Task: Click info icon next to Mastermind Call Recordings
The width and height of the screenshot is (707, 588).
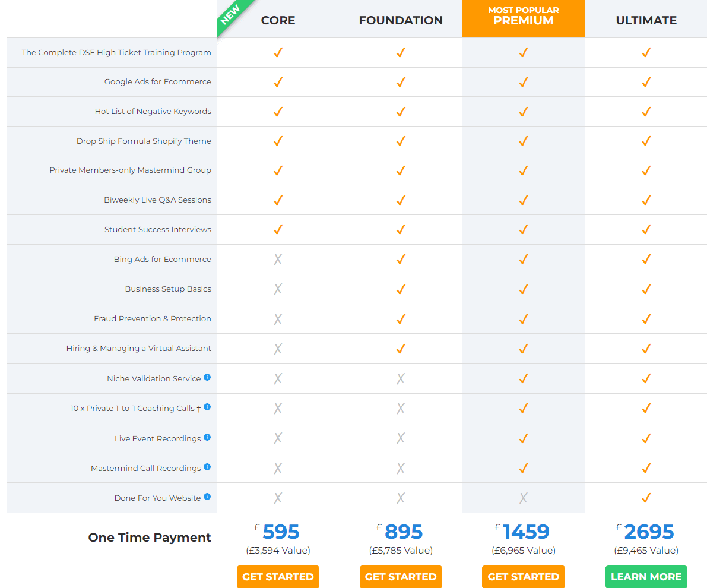Action: click(207, 467)
